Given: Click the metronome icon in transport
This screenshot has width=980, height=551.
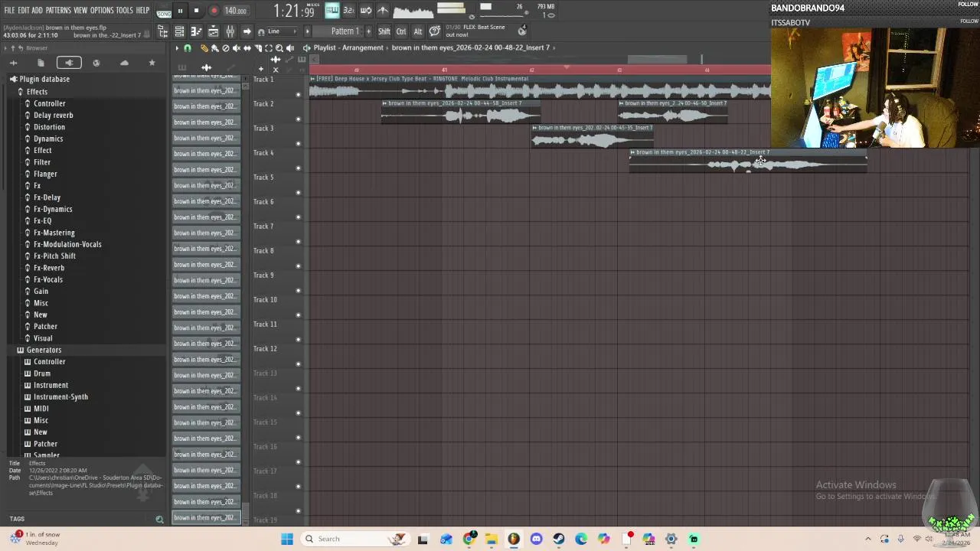Looking at the screenshot, I should [384, 10].
